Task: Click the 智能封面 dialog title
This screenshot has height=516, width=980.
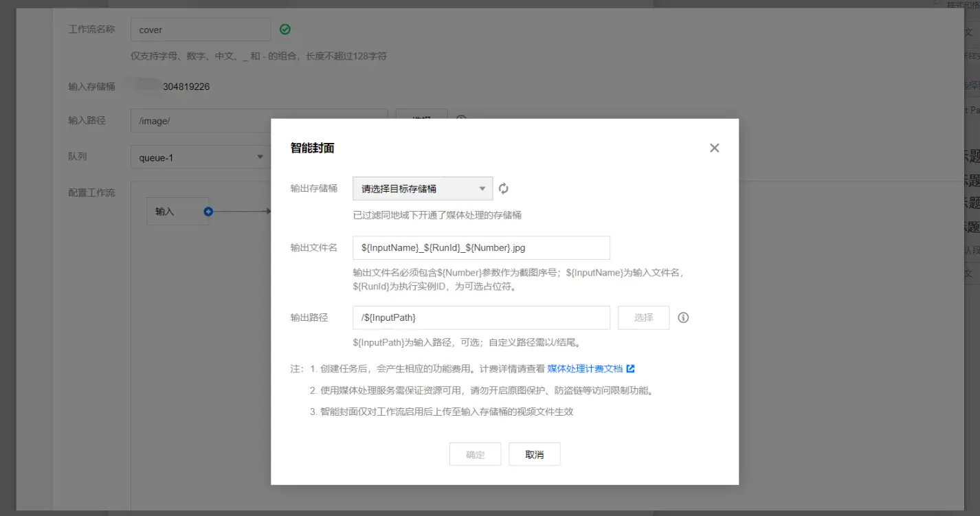Action: [313, 148]
